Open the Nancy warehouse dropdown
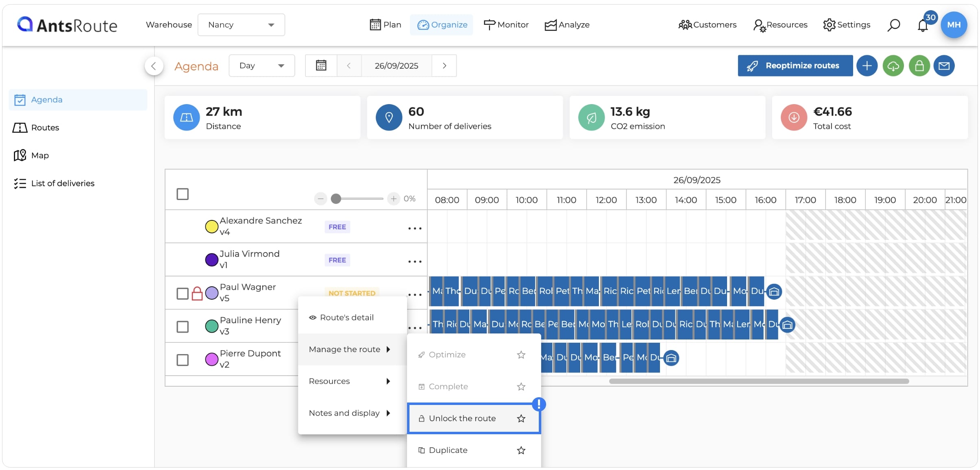The image size is (980, 470). point(241,25)
